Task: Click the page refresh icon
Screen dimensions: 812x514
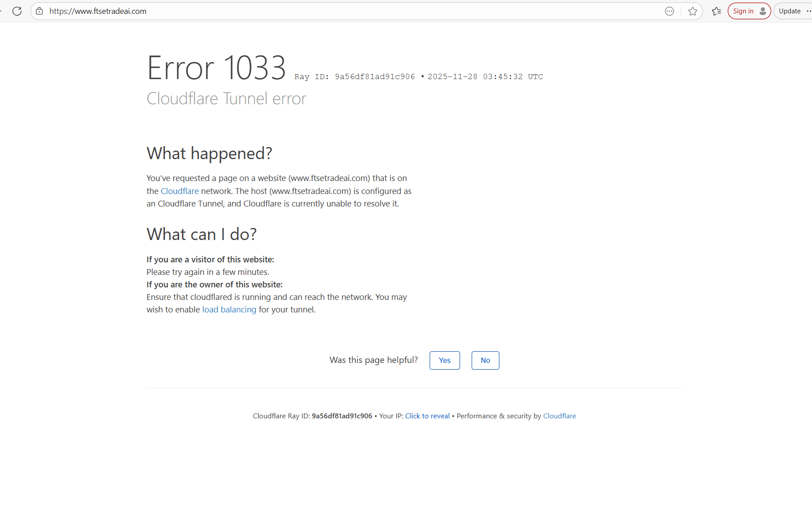Action: (x=17, y=11)
